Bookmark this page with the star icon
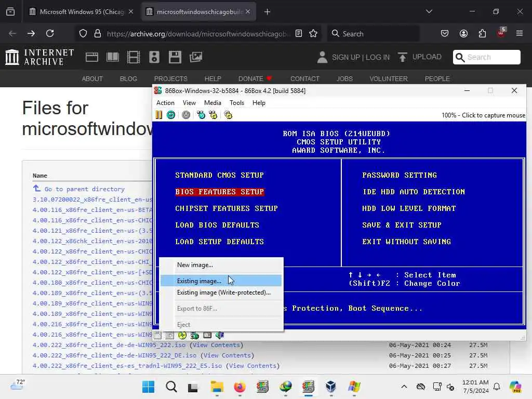Image resolution: width=532 pixels, height=399 pixels. coord(313,34)
